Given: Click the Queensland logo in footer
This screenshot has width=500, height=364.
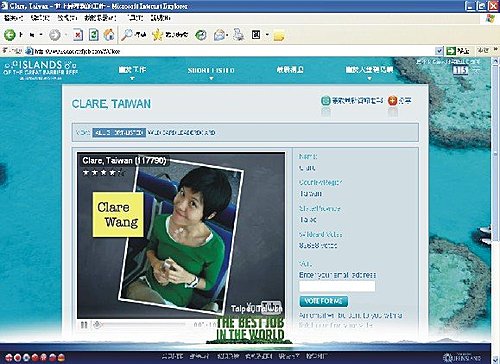Looking at the screenshot, I should (x=462, y=357).
